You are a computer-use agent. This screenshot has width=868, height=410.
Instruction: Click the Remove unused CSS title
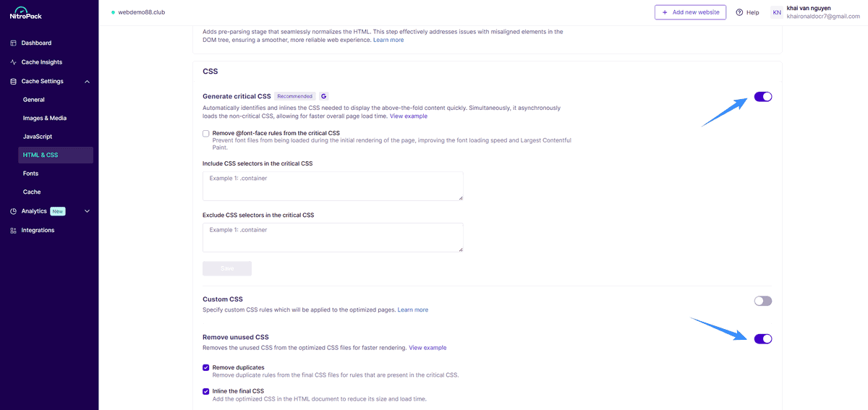pyautogui.click(x=236, y=337)
